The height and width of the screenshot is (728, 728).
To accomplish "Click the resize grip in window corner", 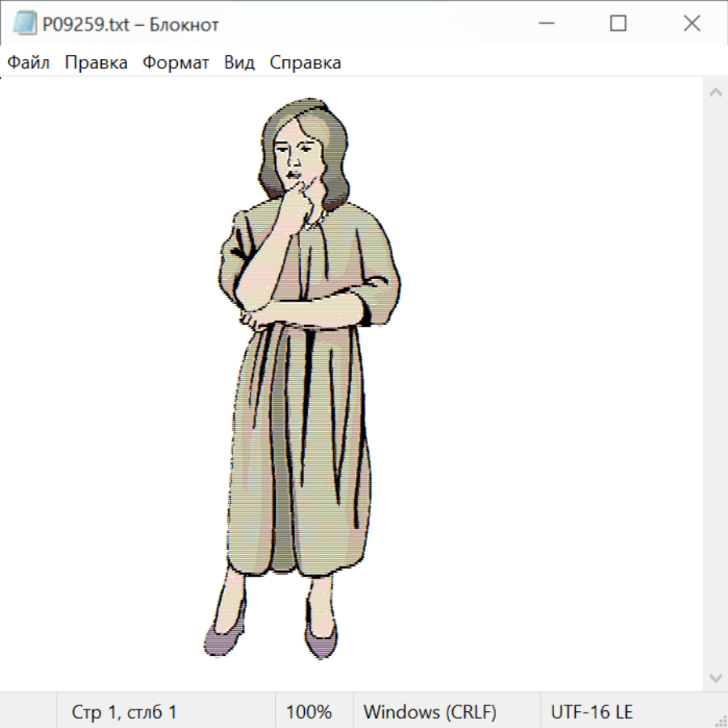I will tap(720, 720).
